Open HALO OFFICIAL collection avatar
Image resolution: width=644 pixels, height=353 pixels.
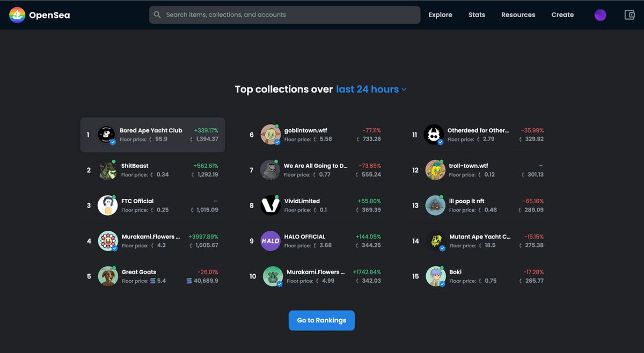click(270, 241)
